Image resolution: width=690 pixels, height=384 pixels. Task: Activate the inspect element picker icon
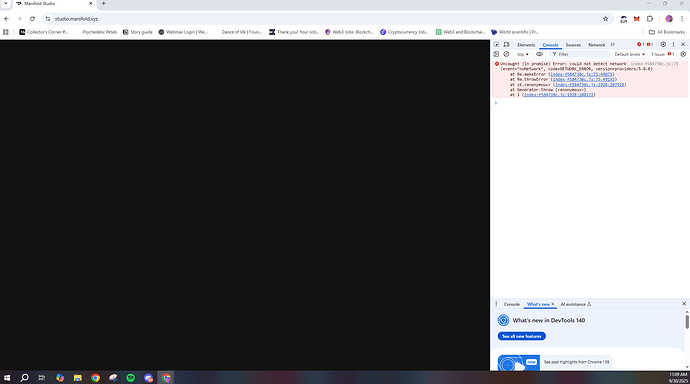[496, 44]
